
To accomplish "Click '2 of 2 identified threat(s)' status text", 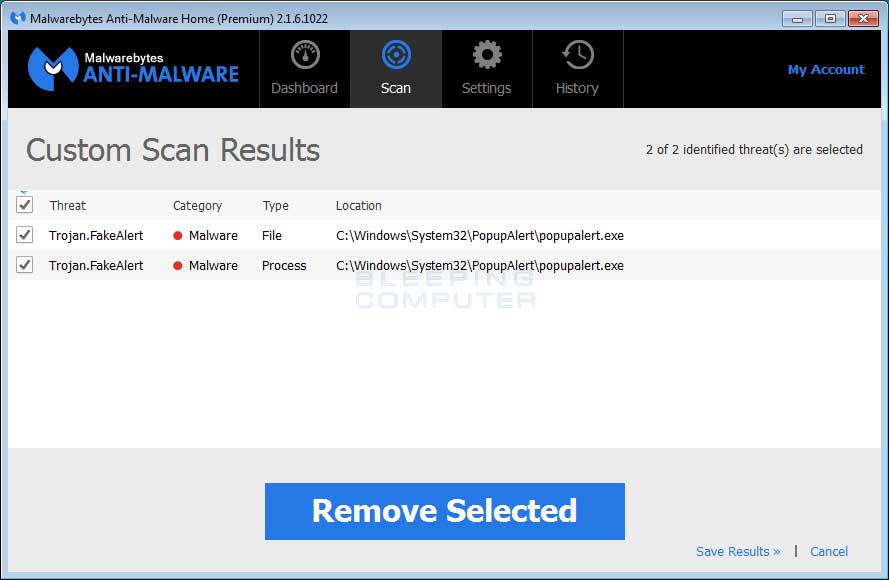I will pyautogui.click(x=754, y=150).
